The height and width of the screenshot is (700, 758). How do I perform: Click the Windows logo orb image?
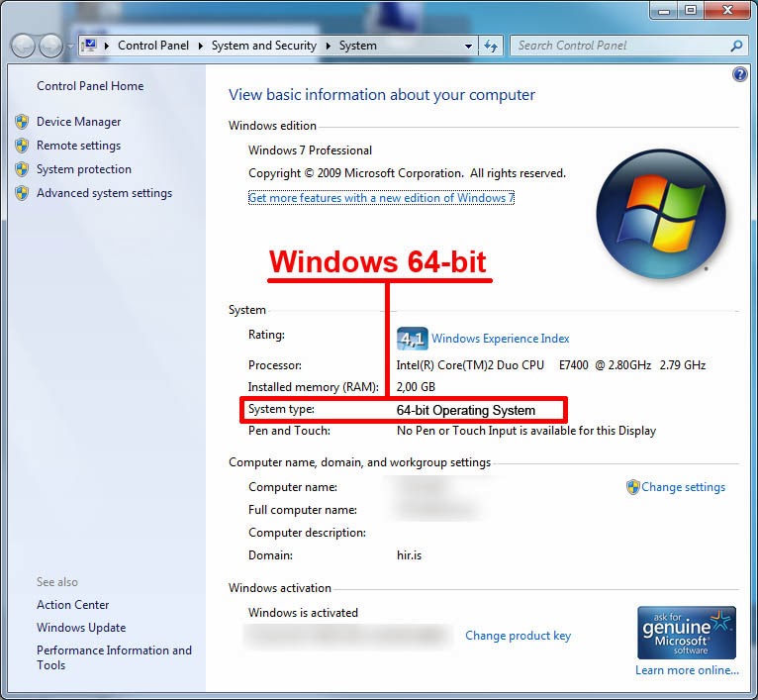coord(661,214)
